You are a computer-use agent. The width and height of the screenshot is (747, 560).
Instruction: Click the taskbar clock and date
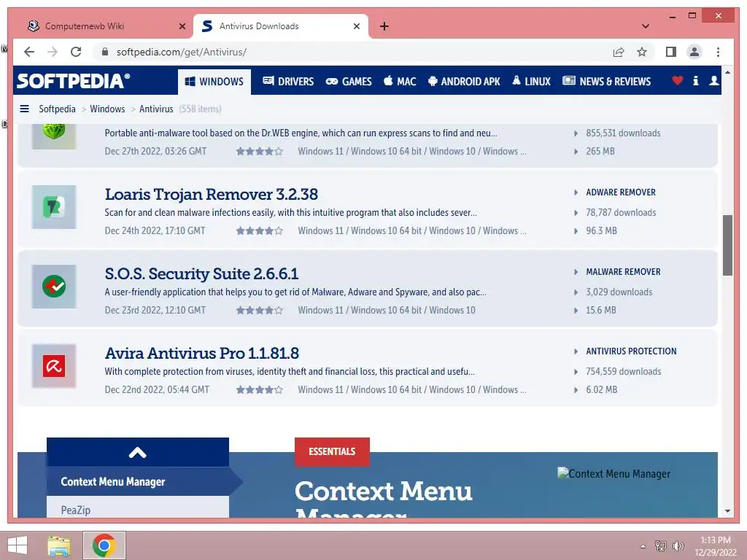coord(715,546)
